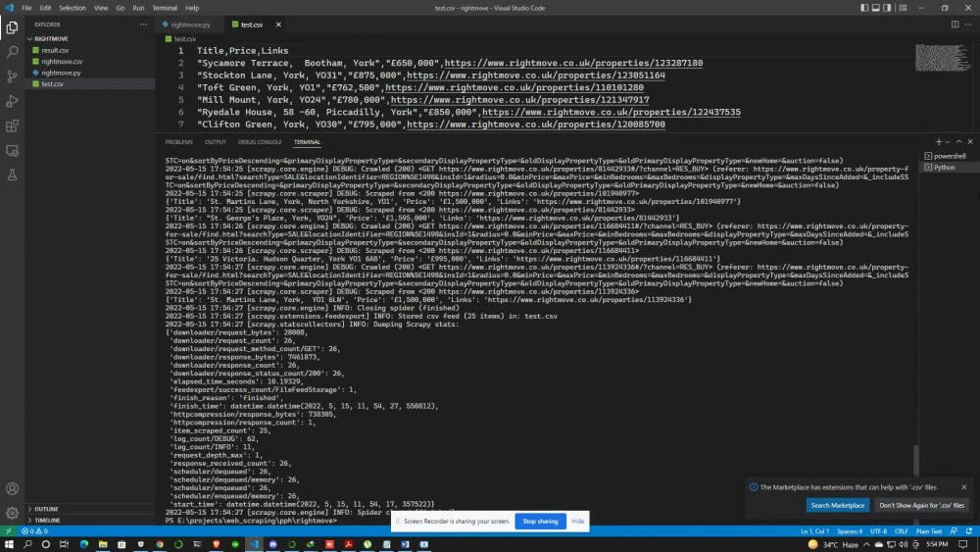Image resolution: width=980 pixels, height=552 pixels.
Task: Close the test.csv editor tab
Action: [x=278, y=25]
